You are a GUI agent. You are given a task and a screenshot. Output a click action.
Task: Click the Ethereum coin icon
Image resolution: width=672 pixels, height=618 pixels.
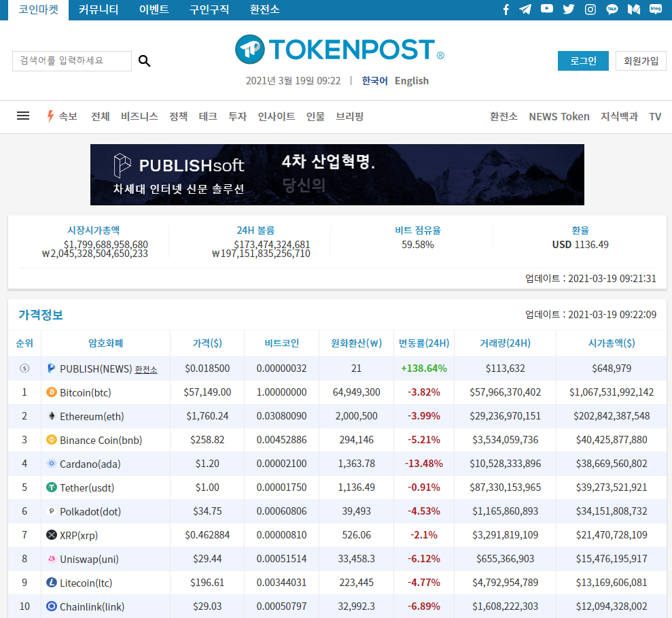click(52, 416)
